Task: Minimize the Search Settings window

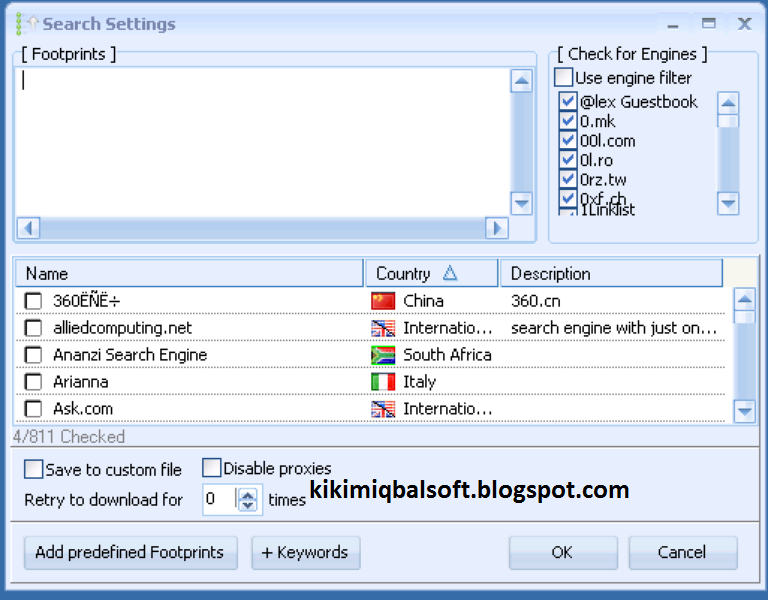Action: pyautogui.click(x=673, y=24)
